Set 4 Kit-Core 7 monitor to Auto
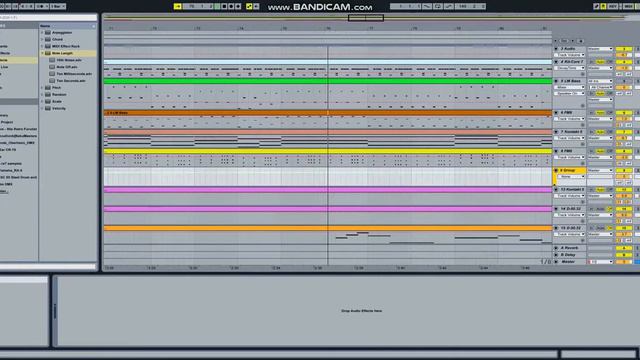Viewport: 640px width, 360px height. pyautogui.click(x=600, y=62)
